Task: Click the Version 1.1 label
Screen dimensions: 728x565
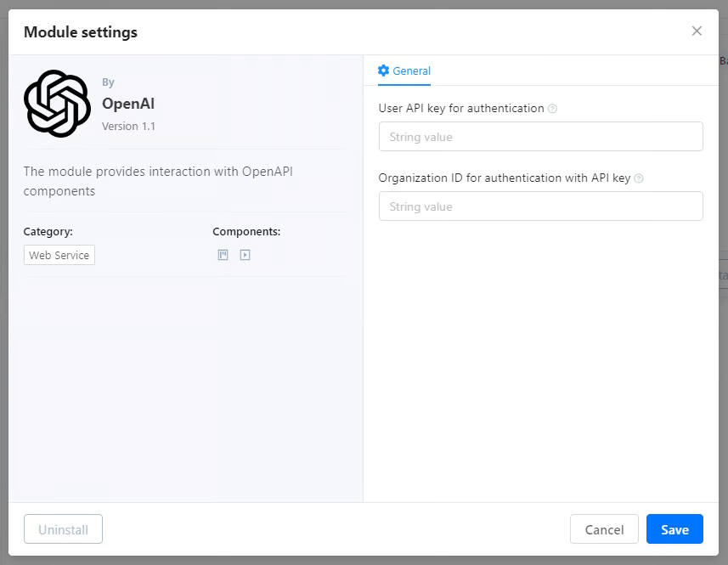Action: tap(128, 126)
